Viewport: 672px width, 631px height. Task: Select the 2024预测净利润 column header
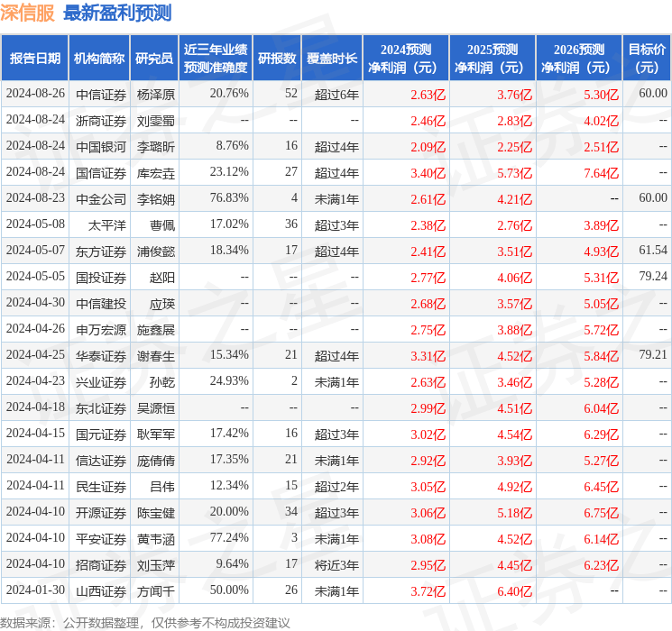406,59
